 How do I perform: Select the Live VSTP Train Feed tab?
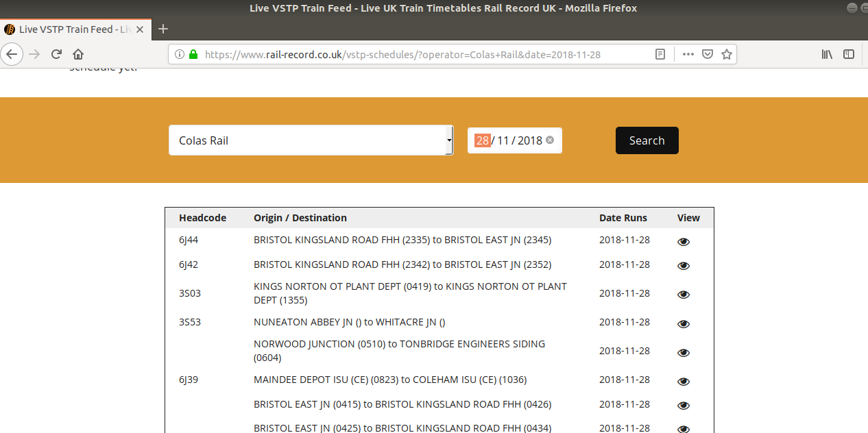click(x=75, y=29)
